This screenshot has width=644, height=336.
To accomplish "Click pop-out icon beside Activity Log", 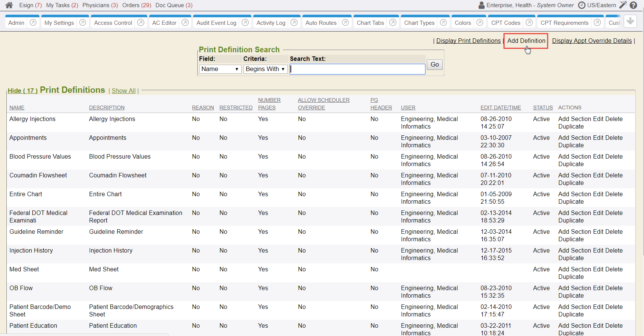I will [x=294, y=23].
